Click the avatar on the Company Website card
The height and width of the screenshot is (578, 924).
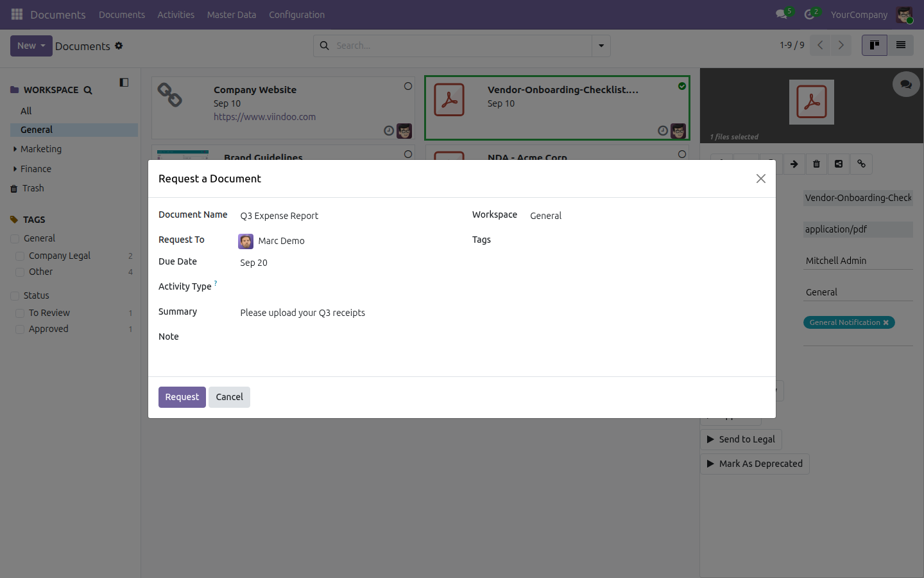click(x=404, y=131)
